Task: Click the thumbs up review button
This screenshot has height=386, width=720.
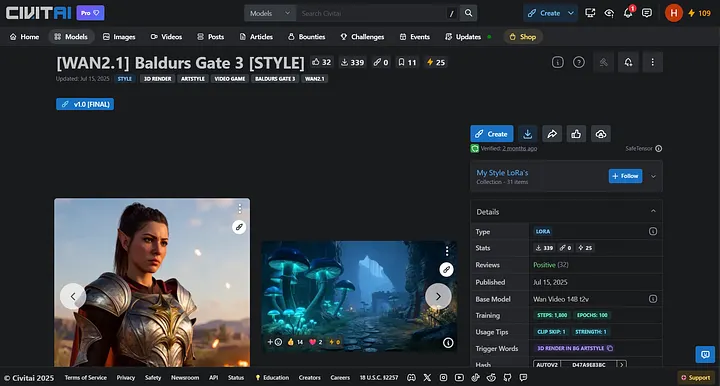Action: click(x=576, y=134)
